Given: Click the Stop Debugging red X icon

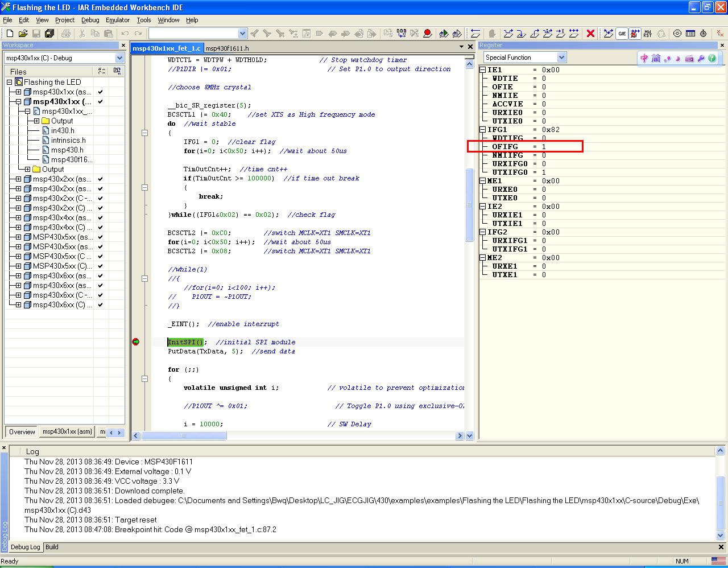Looking at the screenshot, I should pyautogui.click(x=590, y=34).
